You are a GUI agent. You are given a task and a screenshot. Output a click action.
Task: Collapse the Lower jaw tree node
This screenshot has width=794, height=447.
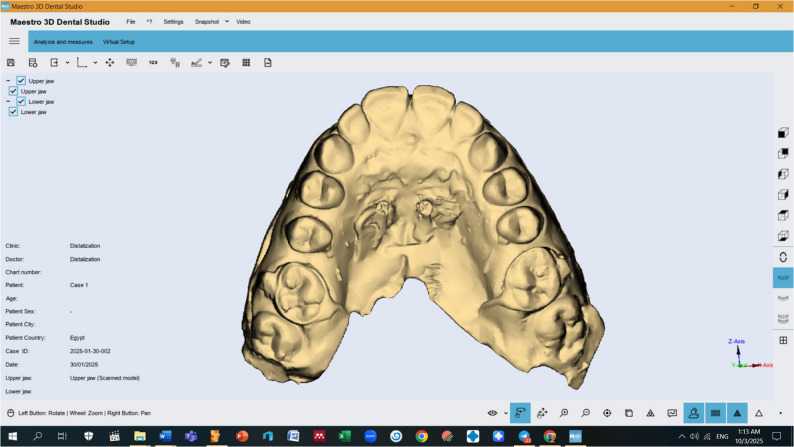[8, 101]
